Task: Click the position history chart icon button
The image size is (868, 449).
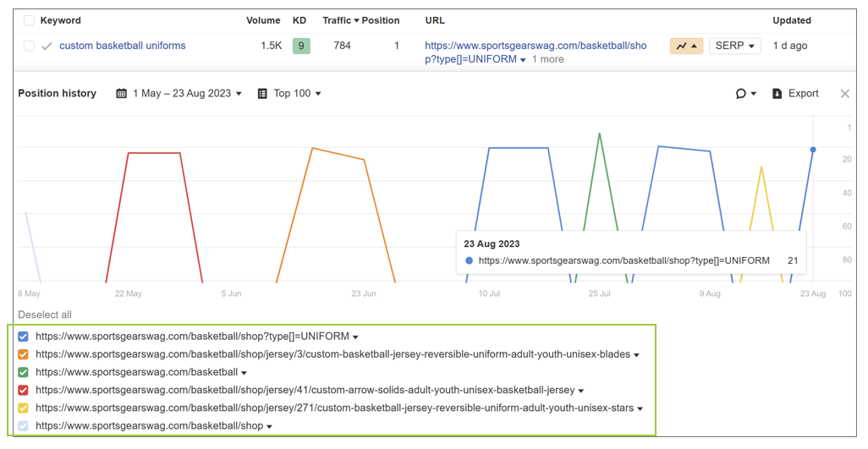Action: pyautogui.click(x=686, y=46)
